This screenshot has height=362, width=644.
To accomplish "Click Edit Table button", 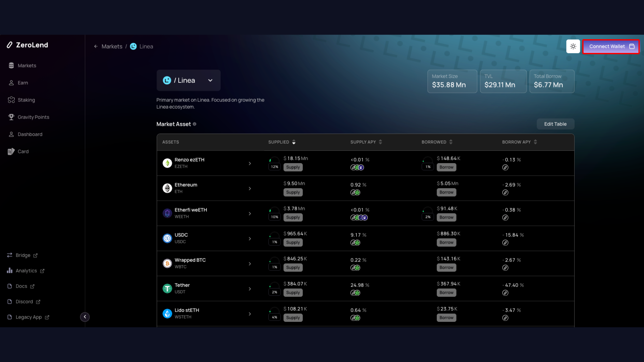I will click(x=555, y=124).
